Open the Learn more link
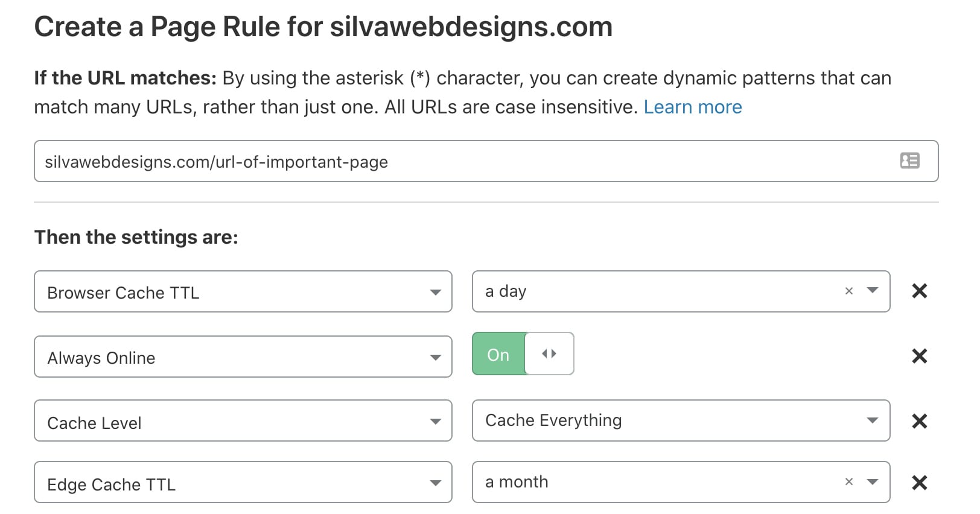 [693, 107]
